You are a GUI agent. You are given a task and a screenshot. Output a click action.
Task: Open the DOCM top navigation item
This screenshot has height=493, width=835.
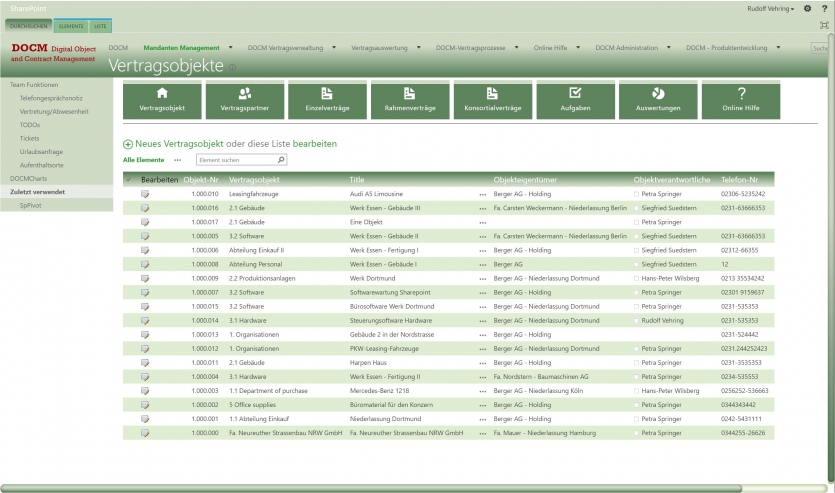click(x=118, y=48)
